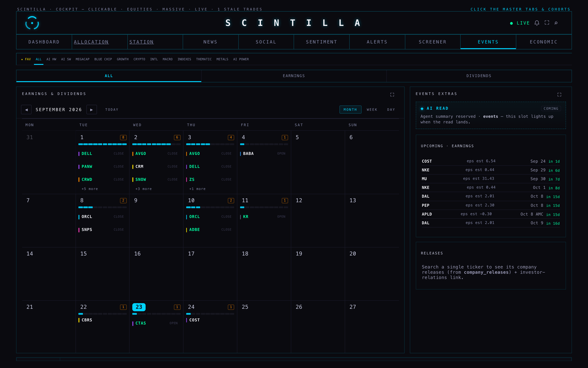This screenshot has width=588, height=368.
Task: Click the 6 events badge on Sep 2
Action: [177, 137]
